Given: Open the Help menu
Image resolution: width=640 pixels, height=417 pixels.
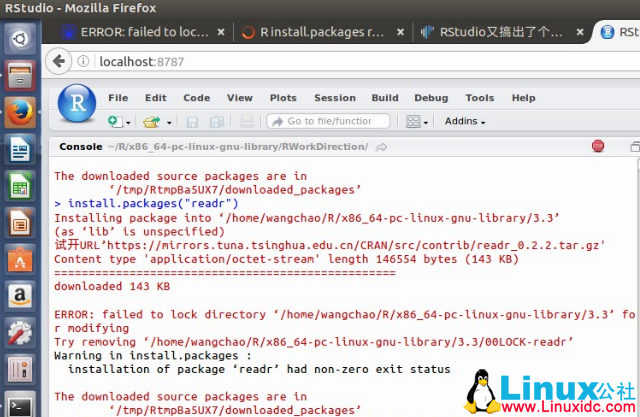Looking at the screenshot, I should 523,98.
